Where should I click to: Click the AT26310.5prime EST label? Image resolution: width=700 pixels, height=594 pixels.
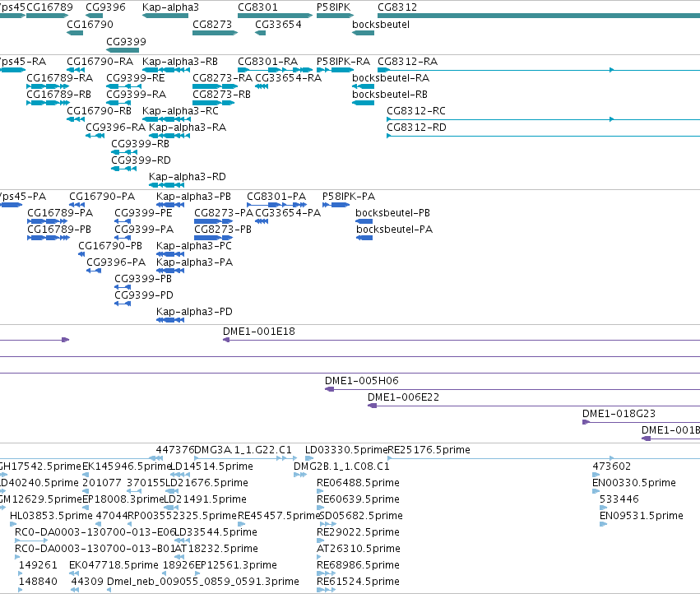(359, 549)
